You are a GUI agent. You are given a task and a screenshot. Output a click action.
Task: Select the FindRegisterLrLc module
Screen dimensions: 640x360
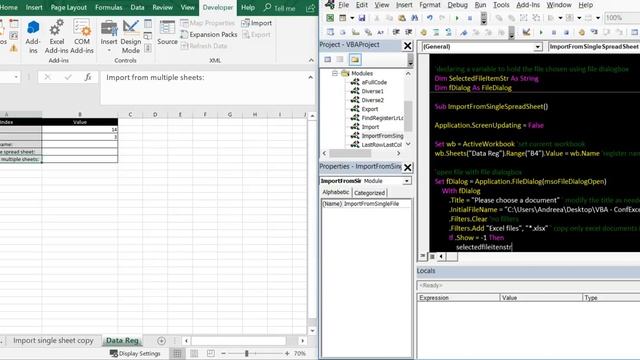[x=382, y=118]
